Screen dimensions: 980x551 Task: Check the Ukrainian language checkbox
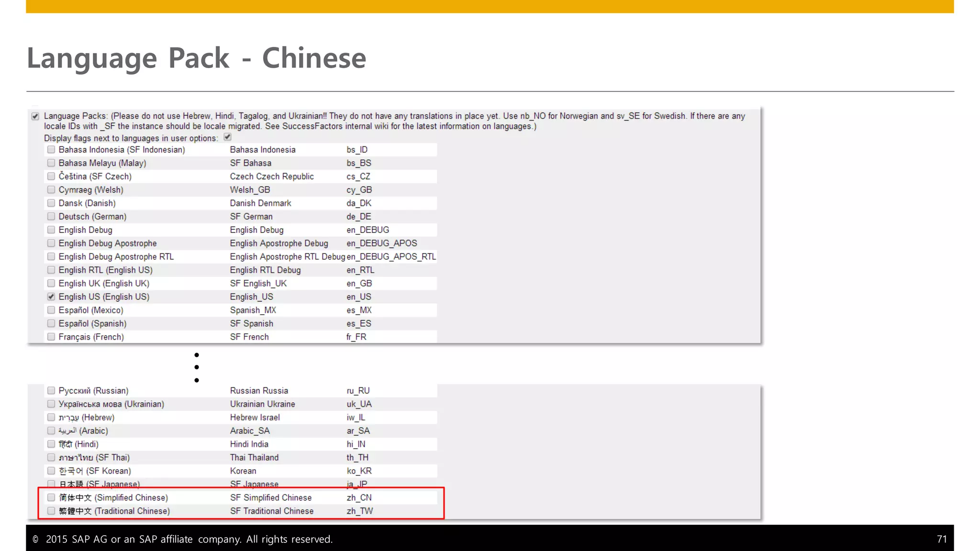coord(51,404)
